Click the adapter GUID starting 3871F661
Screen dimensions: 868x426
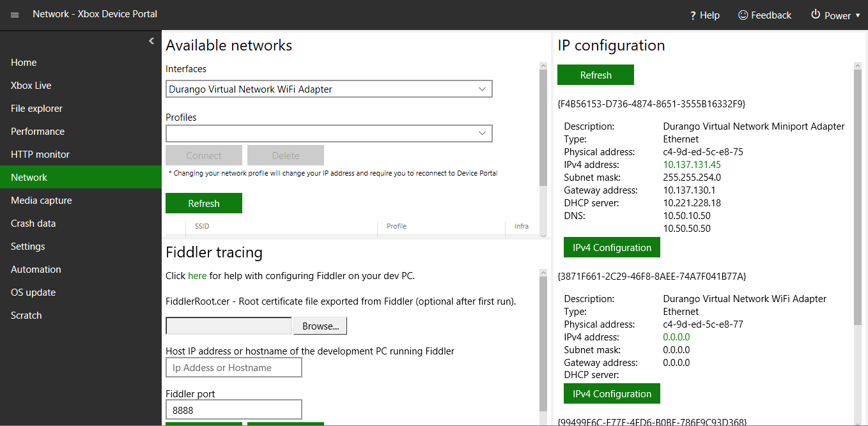tap(652, 276)
